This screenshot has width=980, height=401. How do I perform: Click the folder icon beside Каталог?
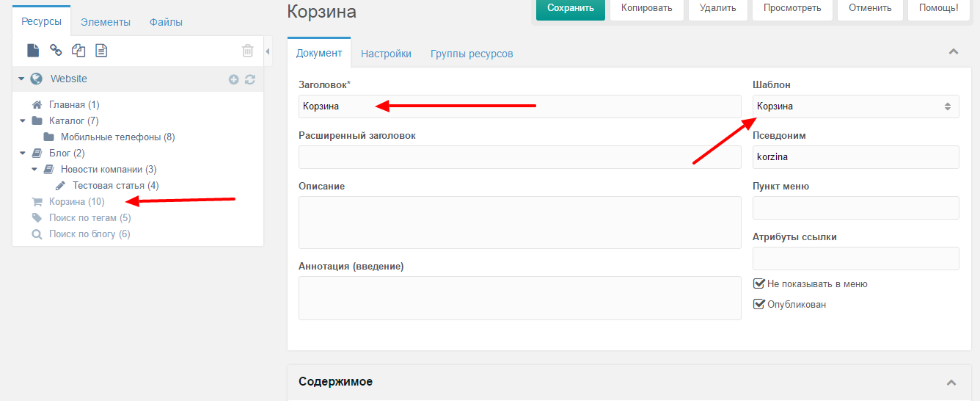point(37,120)
